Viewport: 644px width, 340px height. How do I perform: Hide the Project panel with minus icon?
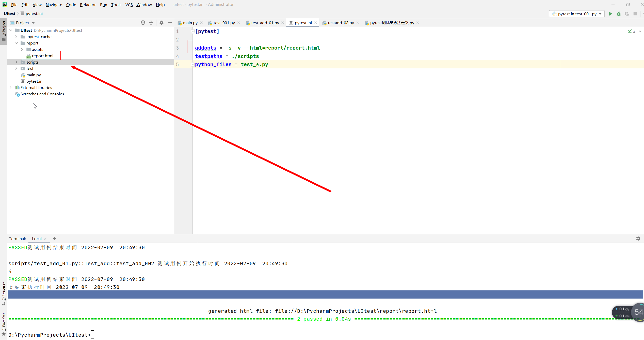click(170, 23)
